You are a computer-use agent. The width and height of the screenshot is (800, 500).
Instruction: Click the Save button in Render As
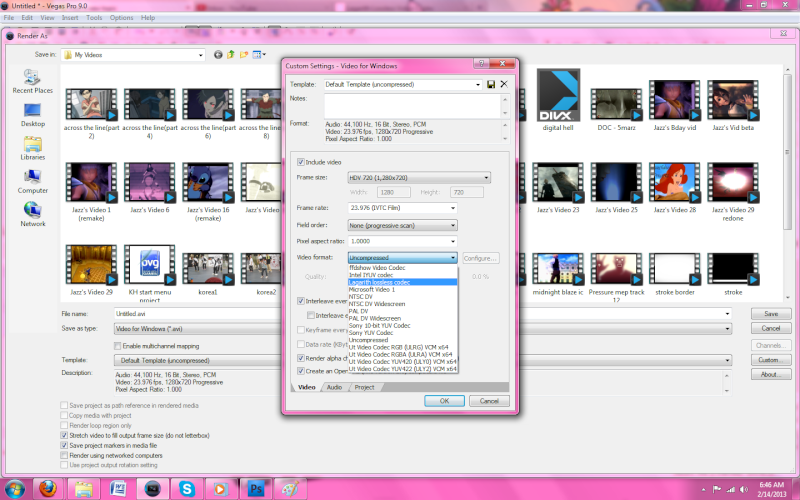click(x=771, y=314)
